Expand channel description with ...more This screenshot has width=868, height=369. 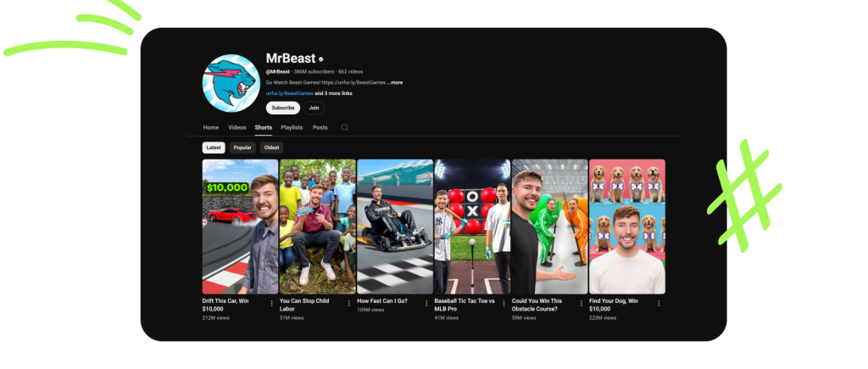click(x=395, y=82)
